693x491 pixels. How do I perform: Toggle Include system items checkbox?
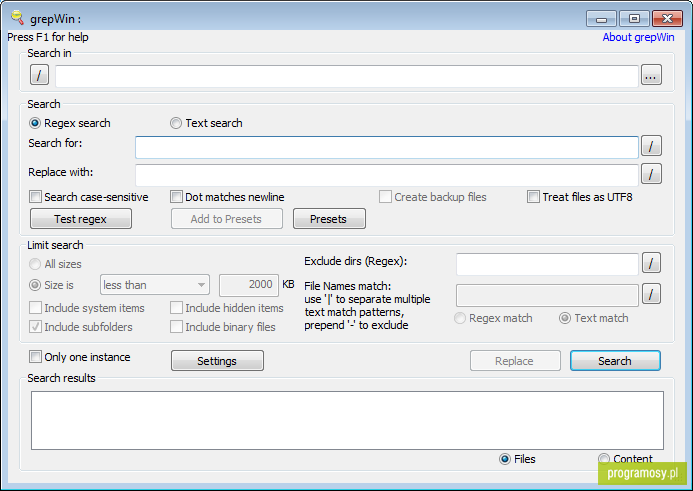click(35, 308)
